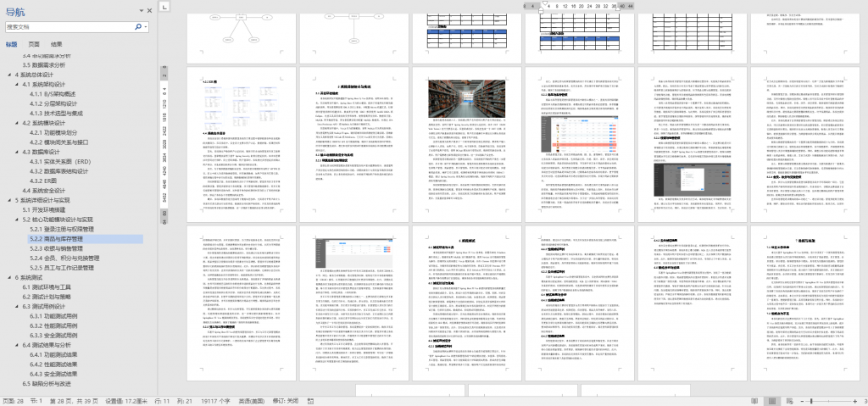Viewport: 868px width, 406px height.
Task: Close the 导航 navigation pane
Action: coord(150,10)
